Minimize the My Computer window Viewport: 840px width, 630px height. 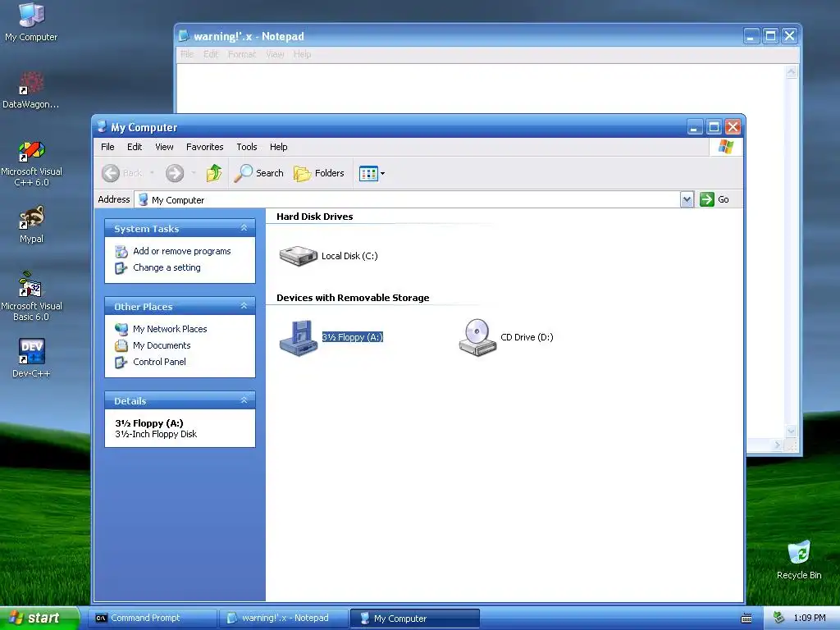[x=694, y=127]
